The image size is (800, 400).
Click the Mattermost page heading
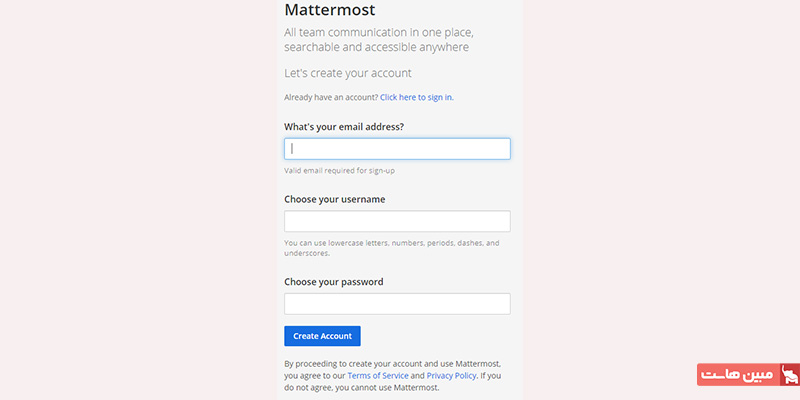[330, 11]
